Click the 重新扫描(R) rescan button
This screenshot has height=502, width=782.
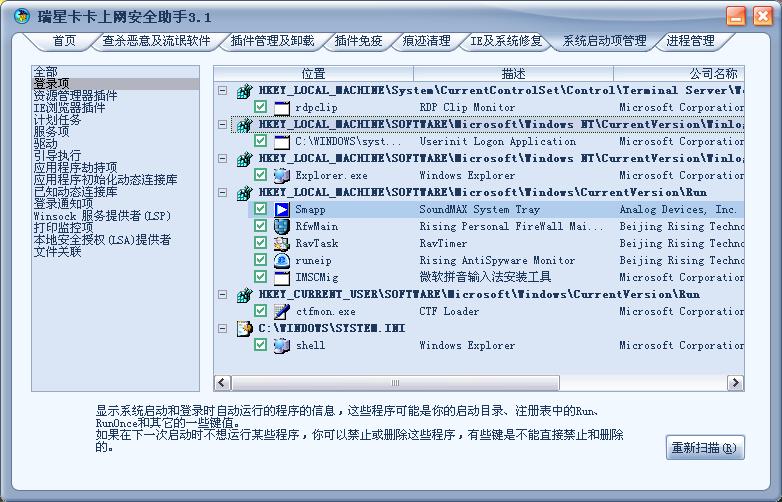(705, 448)
